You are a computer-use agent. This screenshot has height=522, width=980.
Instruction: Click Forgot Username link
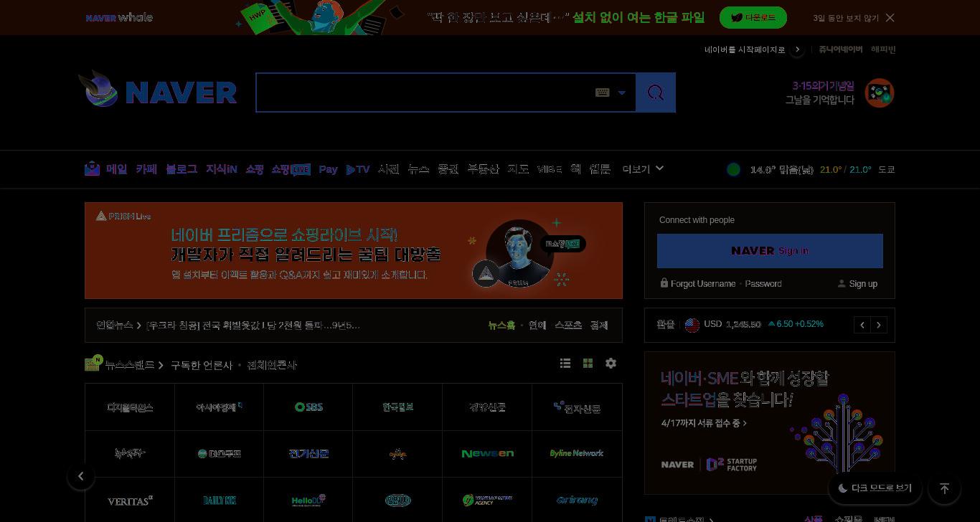coord(703,284)
